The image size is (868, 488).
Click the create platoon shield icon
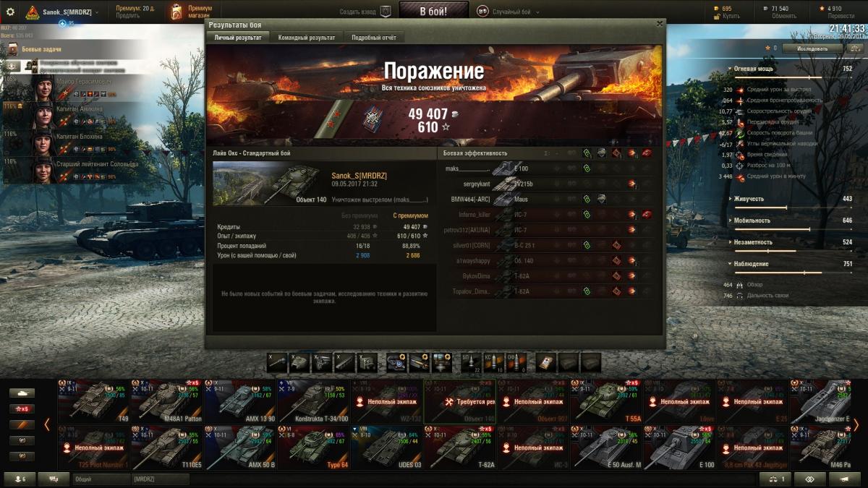[386, 12]
